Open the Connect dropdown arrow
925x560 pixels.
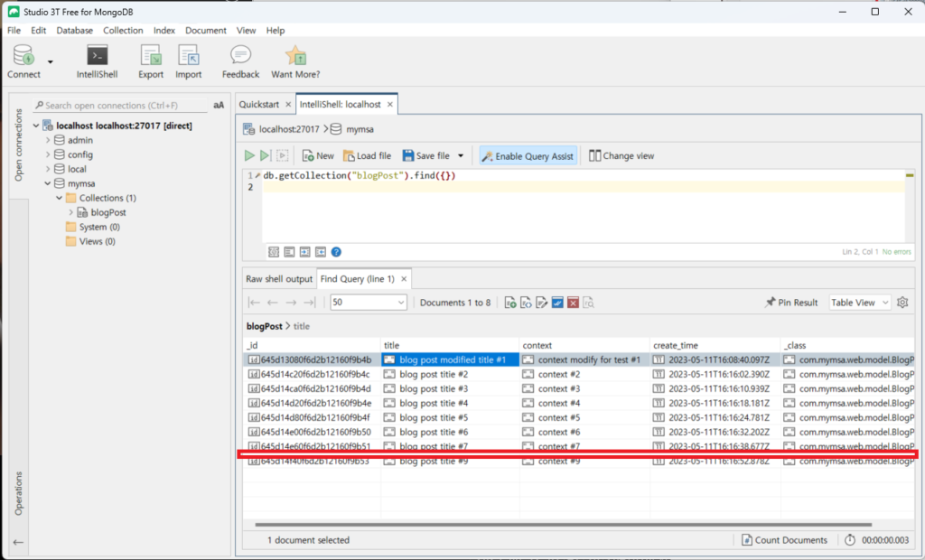[x=51, y=61]
